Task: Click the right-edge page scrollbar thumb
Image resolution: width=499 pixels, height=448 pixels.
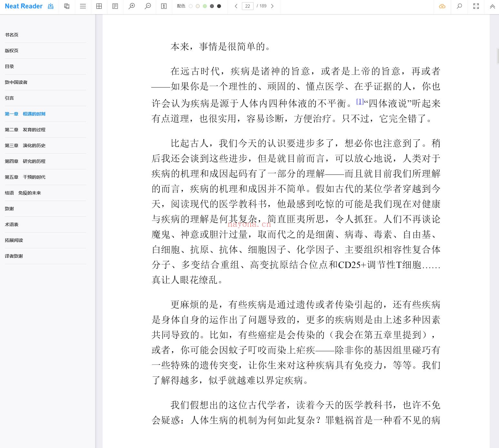Action: coord(498,55)
